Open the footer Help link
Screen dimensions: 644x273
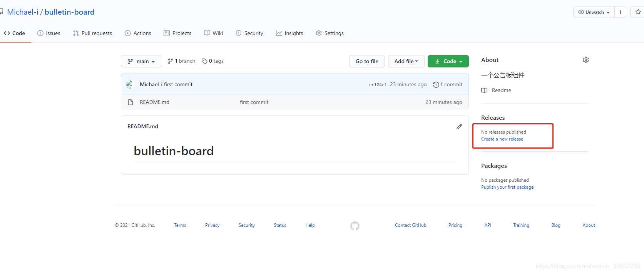310,225
